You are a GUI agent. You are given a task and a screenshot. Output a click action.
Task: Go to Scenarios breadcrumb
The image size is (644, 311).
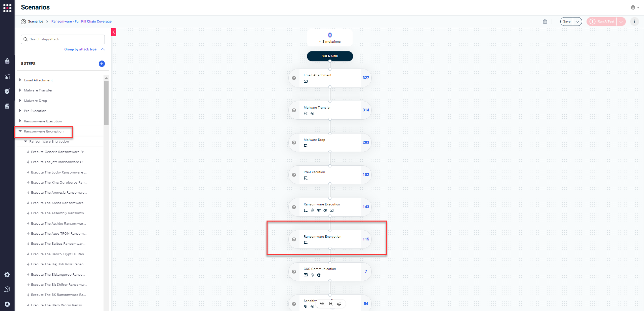pyautogui.click(x=35, y=22)
